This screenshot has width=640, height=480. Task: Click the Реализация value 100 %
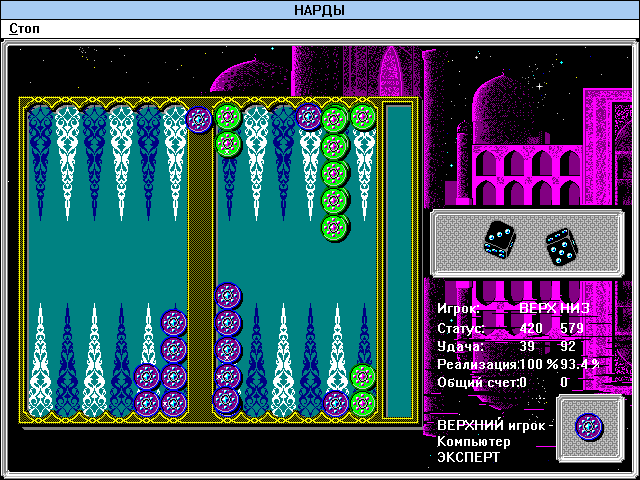click(x=538, y=364)
